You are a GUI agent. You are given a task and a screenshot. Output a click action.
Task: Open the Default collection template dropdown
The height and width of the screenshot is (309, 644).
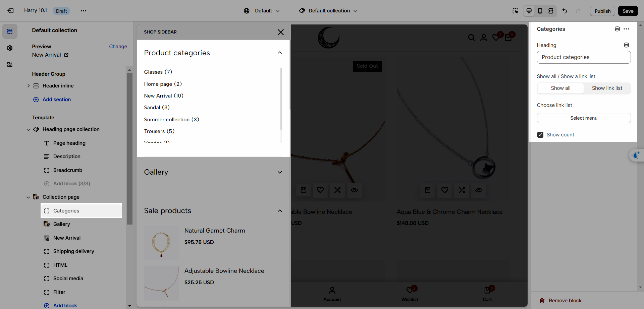(328, 11)
